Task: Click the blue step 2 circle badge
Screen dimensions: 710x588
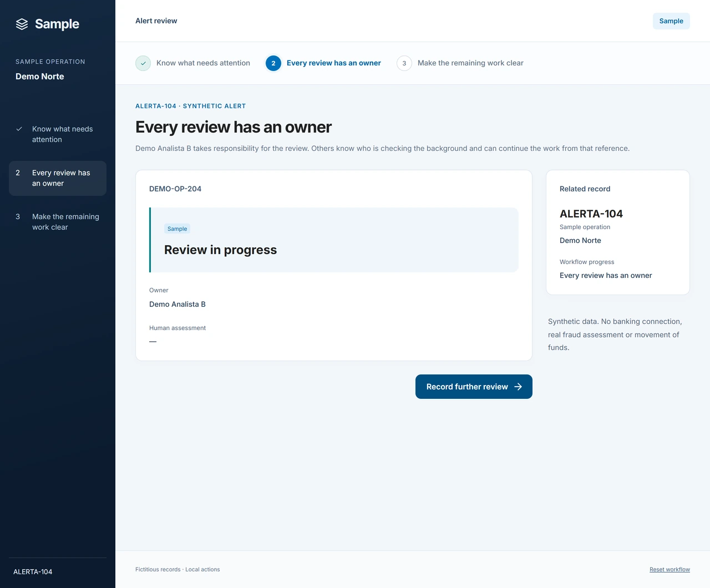Action: click(x=273, y=63)
